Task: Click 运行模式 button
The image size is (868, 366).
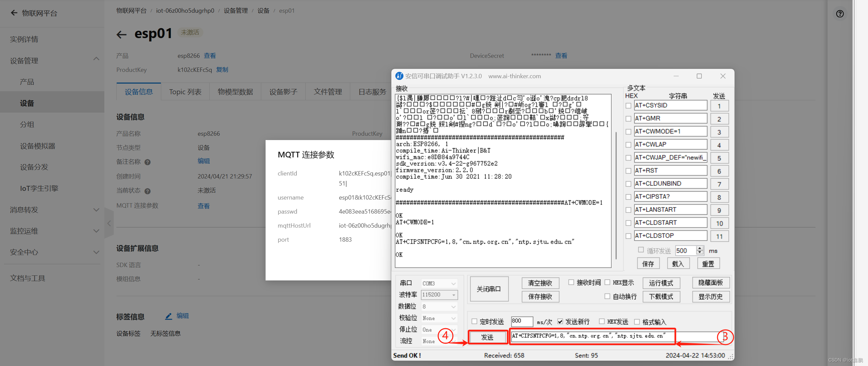Action: [661, 283]
